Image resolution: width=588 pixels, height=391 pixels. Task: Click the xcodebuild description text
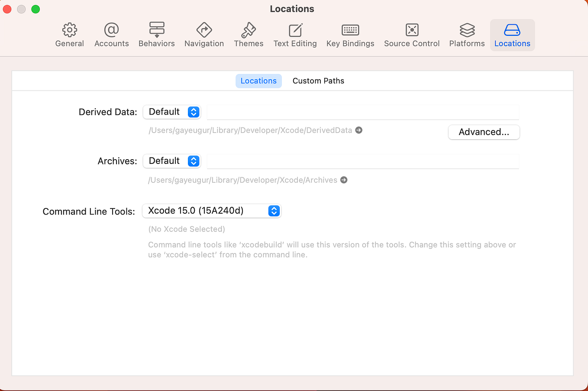pyautogui.click(x=332, y=250)
